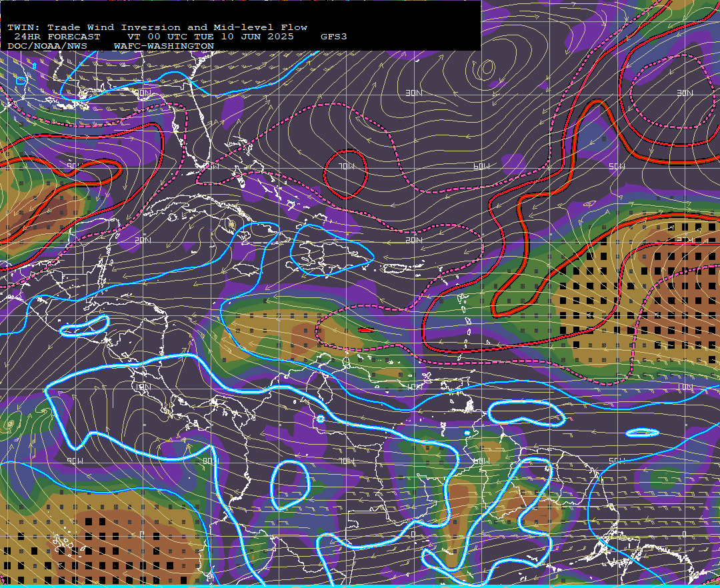Click the "20N" label just south of Cuba
The height and width of the screenshot is (588, 720).
tap(143, 240)
